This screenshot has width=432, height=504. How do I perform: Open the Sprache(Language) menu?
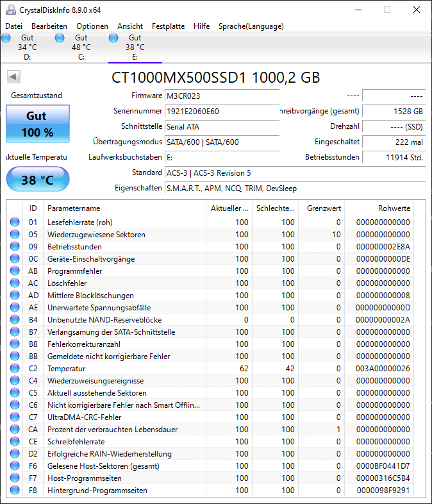tap(251, 26)
